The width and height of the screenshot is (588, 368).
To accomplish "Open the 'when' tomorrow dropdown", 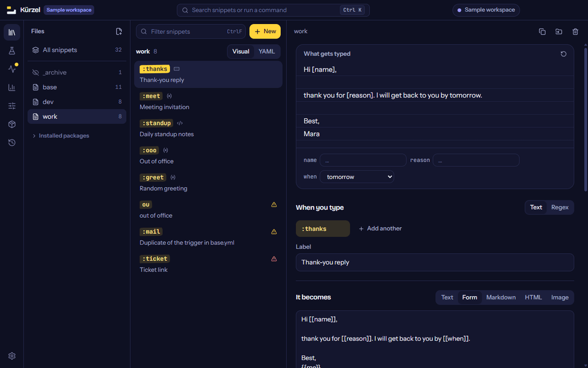I will pos(357,177).
